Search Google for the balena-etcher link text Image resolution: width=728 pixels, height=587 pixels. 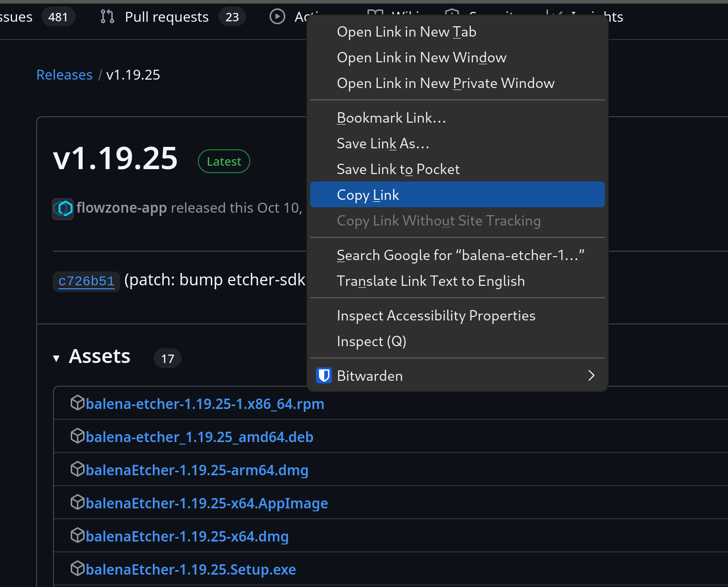457,255
